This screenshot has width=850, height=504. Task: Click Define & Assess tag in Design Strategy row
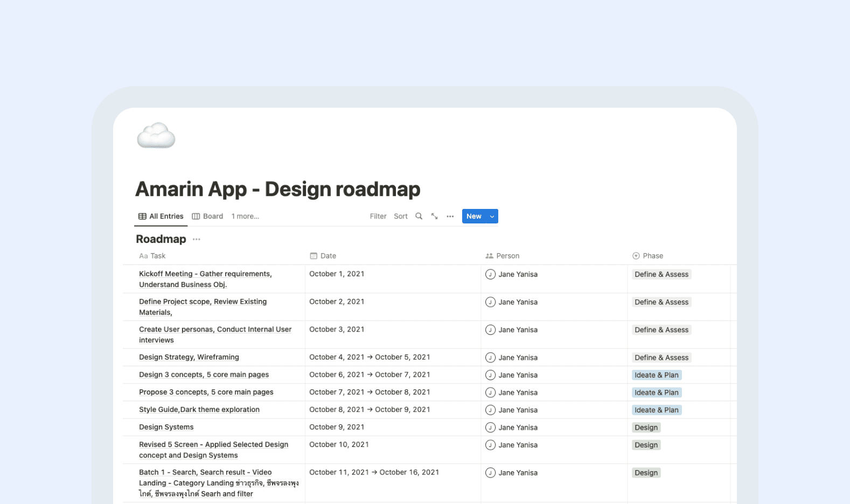pyautogui.click(x=661, y=358)
